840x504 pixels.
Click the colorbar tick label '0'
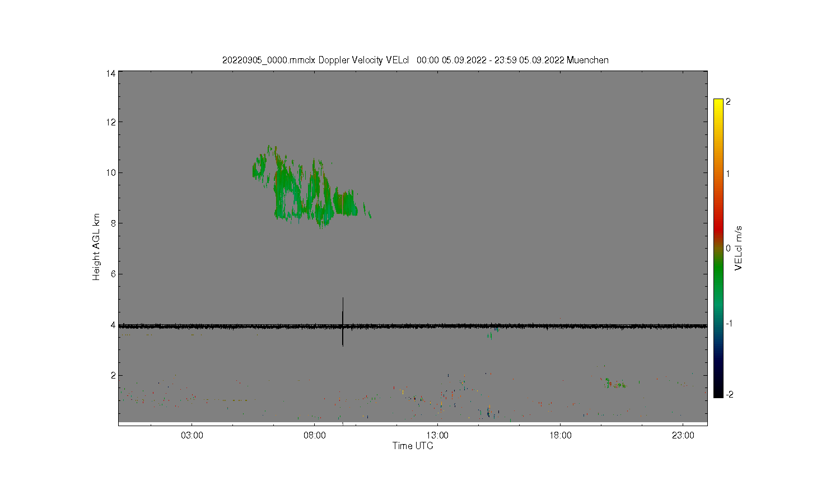click(728, 248)
